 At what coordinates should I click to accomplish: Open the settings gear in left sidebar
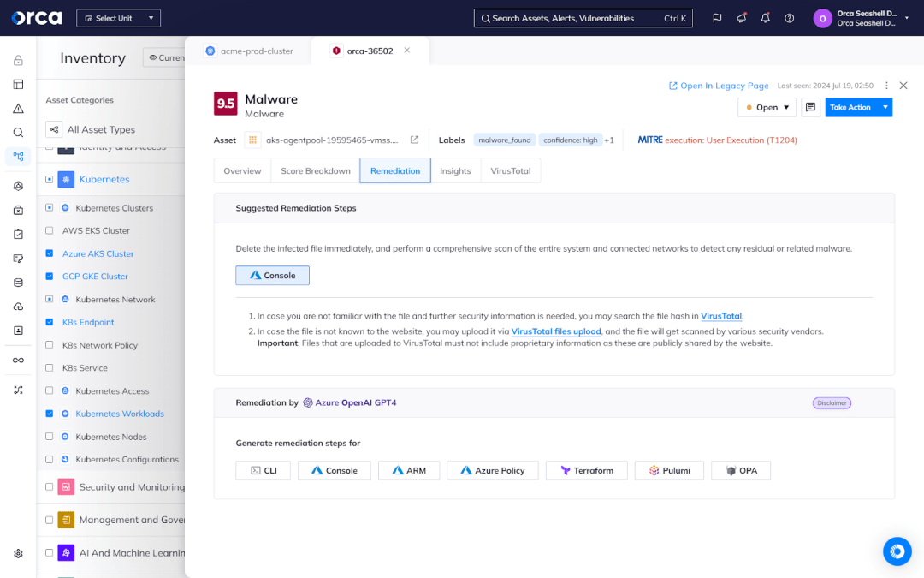pos(18,554)
